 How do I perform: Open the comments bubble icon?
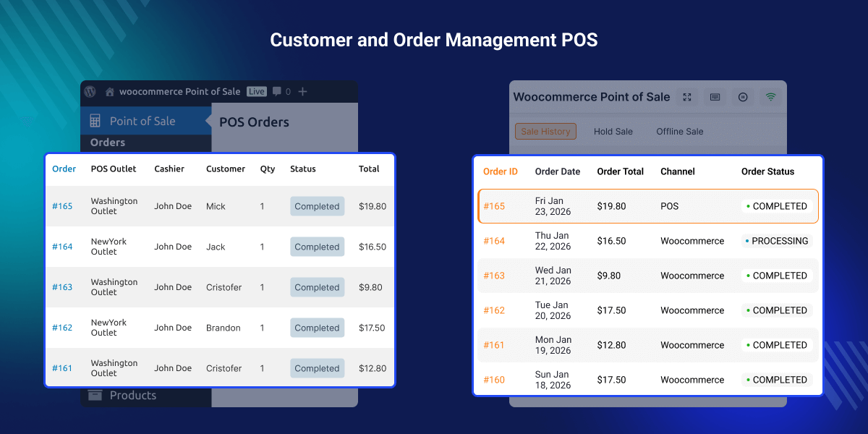click(x=277, y=92)
